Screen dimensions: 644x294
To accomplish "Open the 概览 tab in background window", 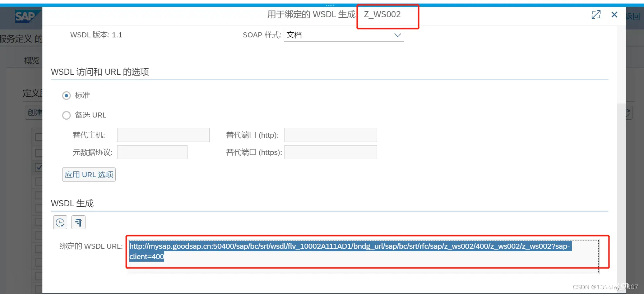I will click(x=32, y=60).
